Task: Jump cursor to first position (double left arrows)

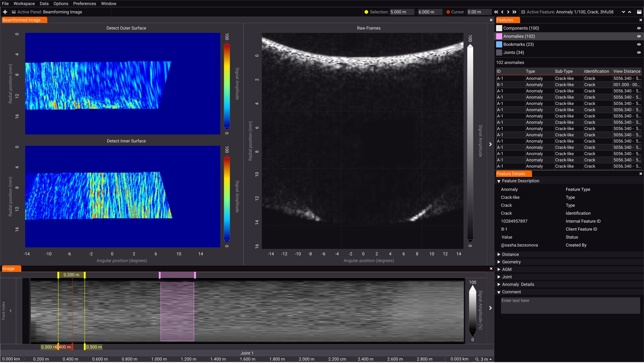Action: [496, 12]
